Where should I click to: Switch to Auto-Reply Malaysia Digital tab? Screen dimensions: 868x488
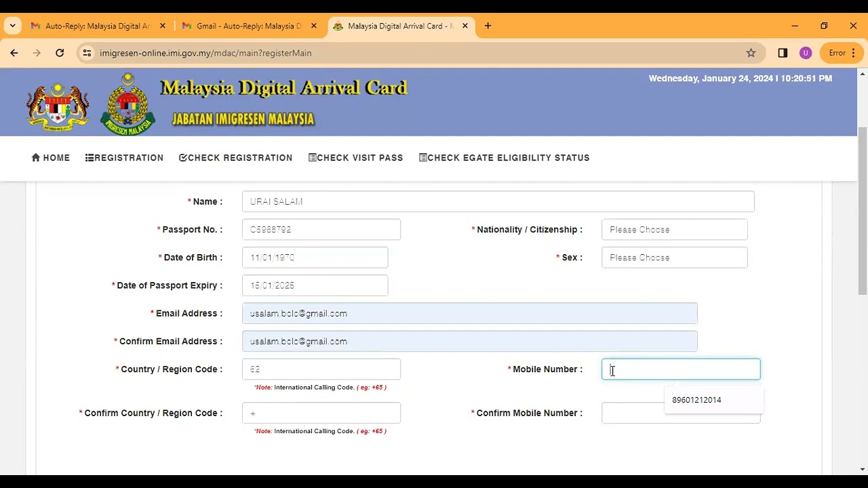(x=98, y=26)
